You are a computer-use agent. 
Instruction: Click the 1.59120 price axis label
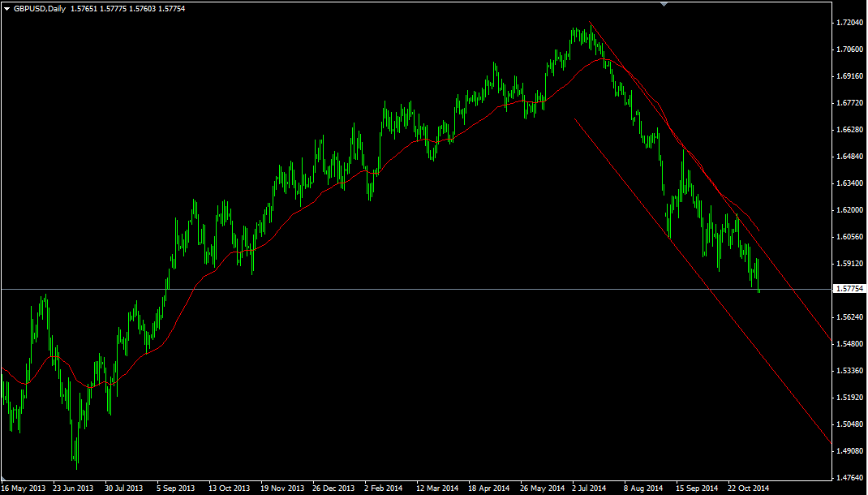849,264
